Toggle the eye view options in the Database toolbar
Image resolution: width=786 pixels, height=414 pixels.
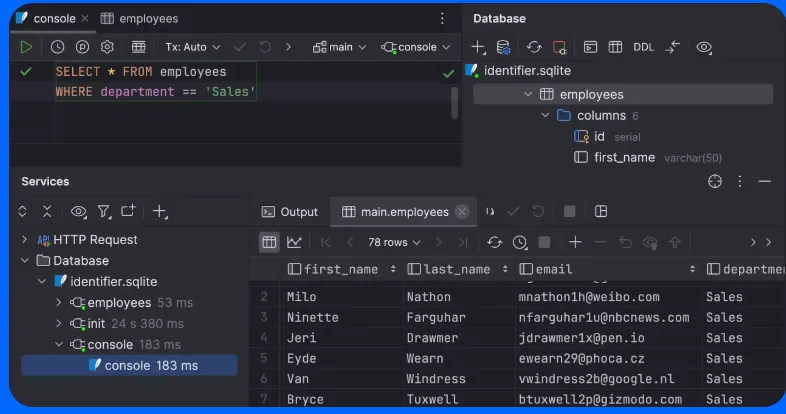pyautogui.click(x=704, y=47)
